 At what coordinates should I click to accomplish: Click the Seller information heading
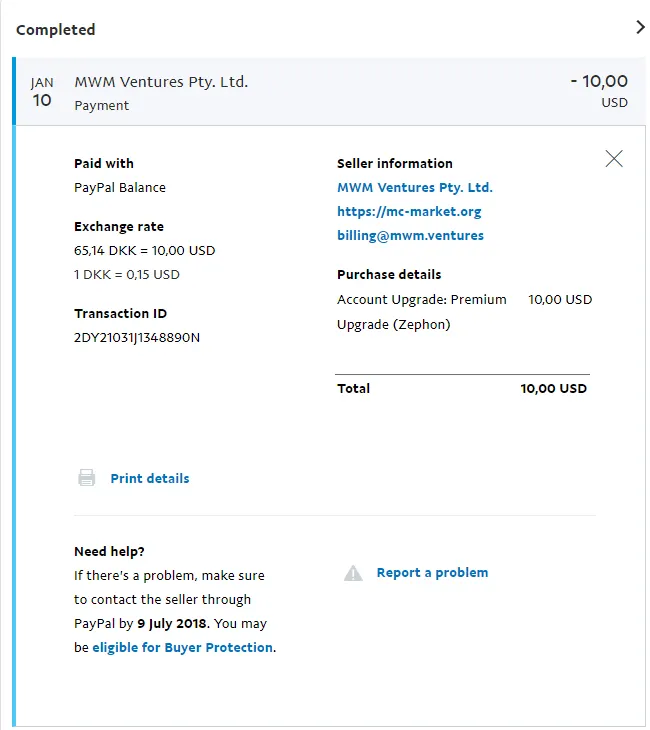395,163
